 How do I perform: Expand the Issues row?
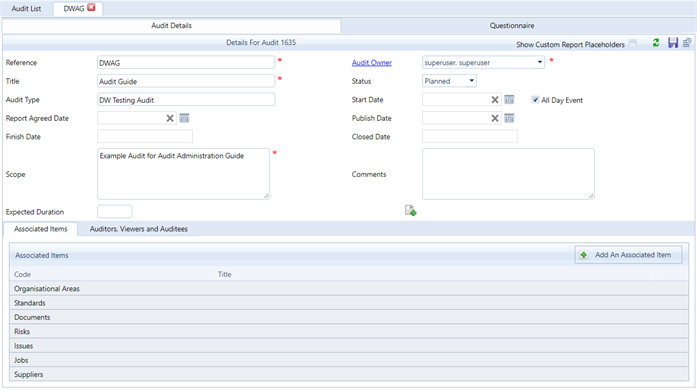pyautogui.click(x=349, y=346)
